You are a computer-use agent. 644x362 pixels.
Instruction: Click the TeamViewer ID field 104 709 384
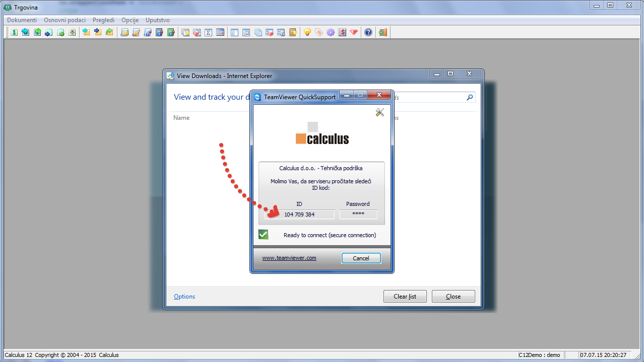point(299,214)
